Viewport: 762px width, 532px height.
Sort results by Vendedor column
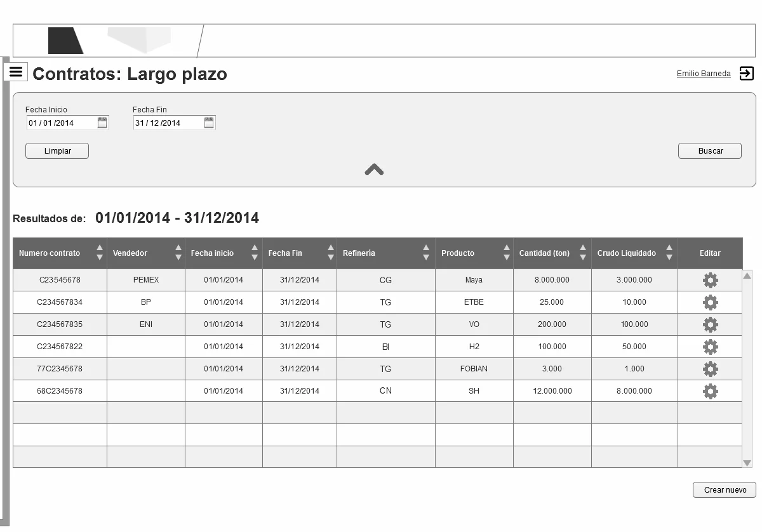click(178, 253)
